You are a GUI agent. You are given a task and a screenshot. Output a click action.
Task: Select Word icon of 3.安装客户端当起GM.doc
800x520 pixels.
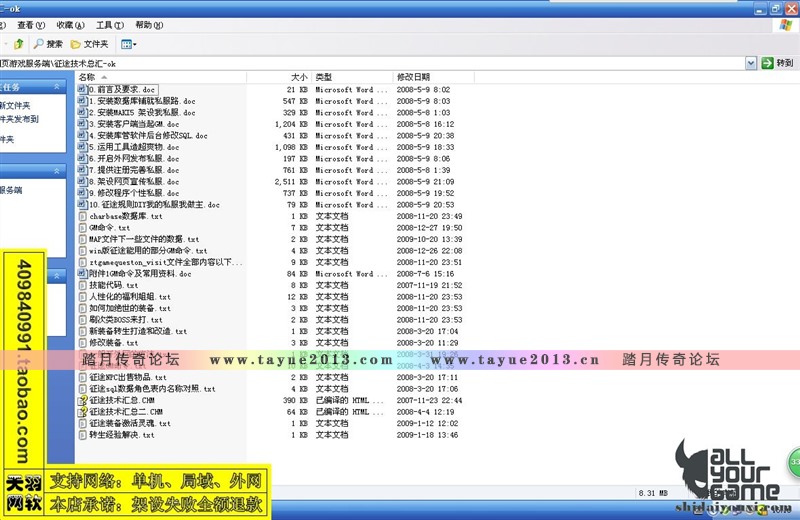(82, 124)
